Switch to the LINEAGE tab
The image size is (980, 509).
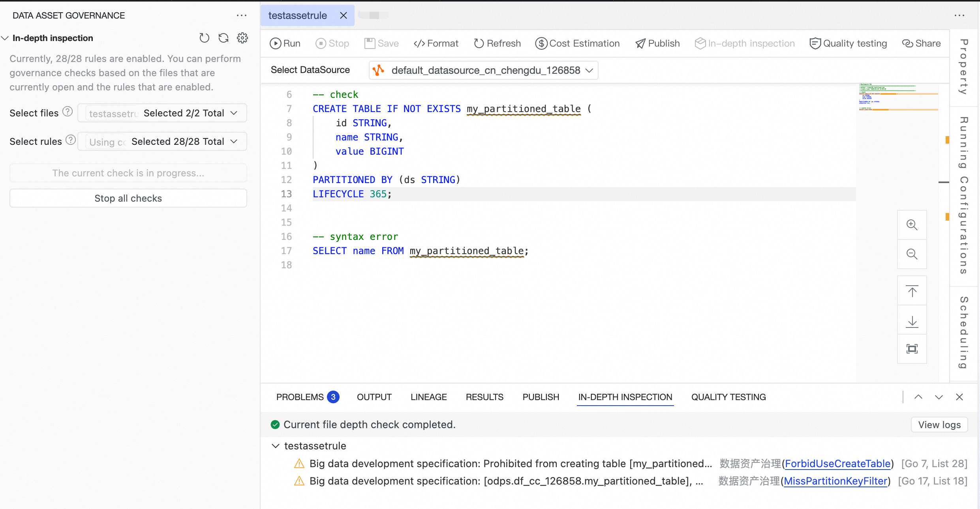[x=428, y=397]
